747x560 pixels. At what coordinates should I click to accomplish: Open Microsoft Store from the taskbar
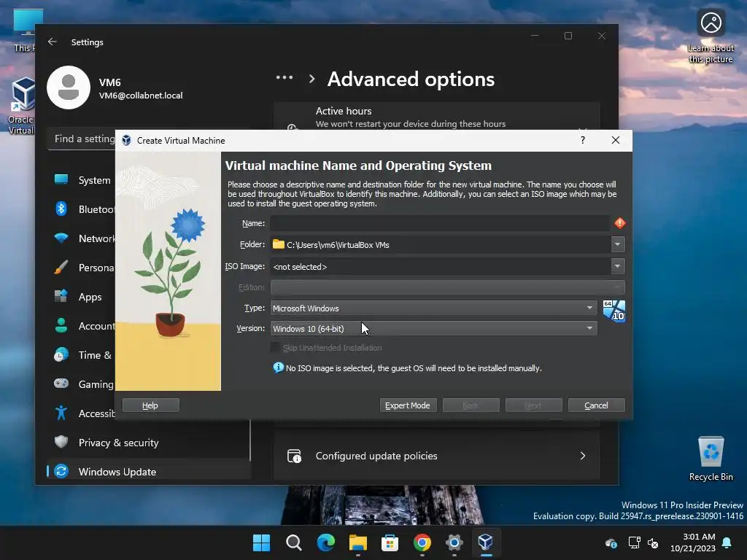pyautogui.click(x=390, y=542)
